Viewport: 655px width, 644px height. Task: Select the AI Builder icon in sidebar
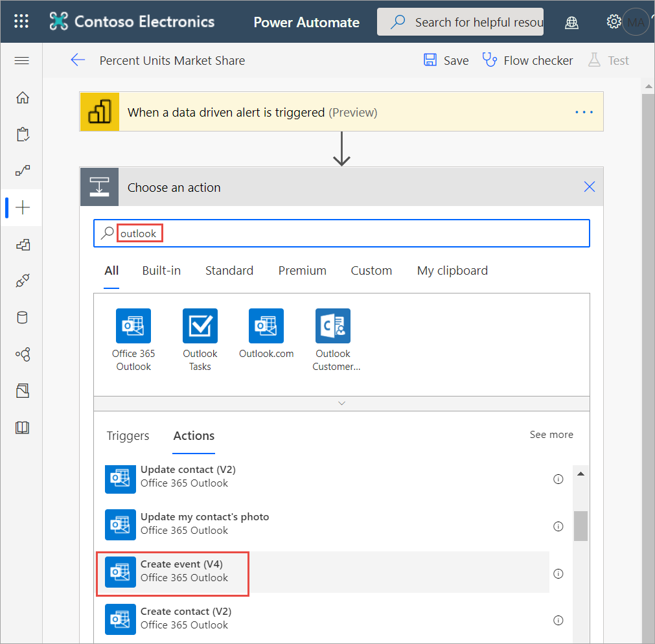point(21,354)
